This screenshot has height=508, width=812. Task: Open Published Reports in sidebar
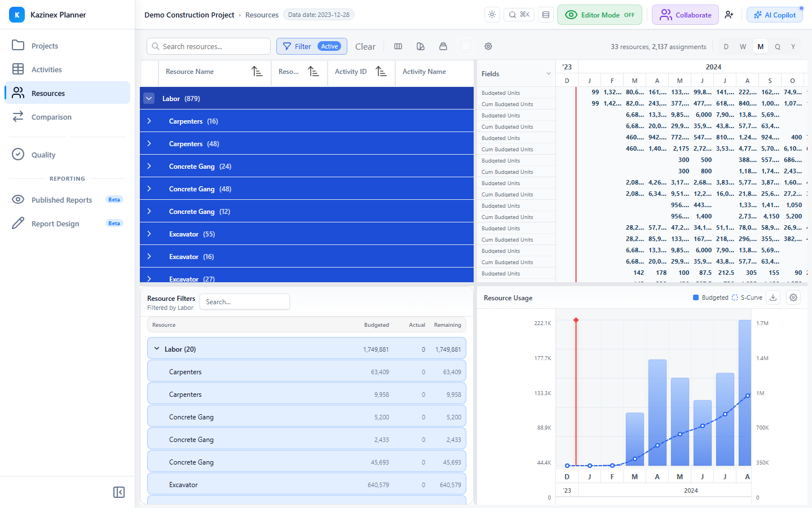pyautogui.click(x=67, y=200)
